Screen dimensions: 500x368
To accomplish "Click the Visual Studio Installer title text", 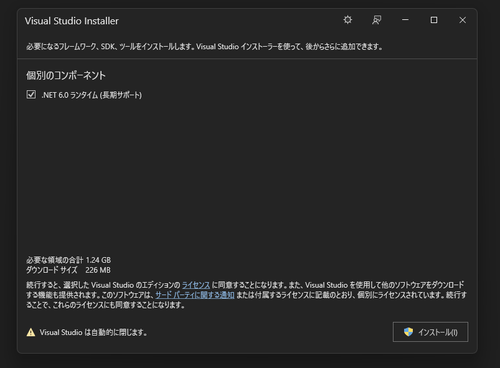I will click(72, 21).
